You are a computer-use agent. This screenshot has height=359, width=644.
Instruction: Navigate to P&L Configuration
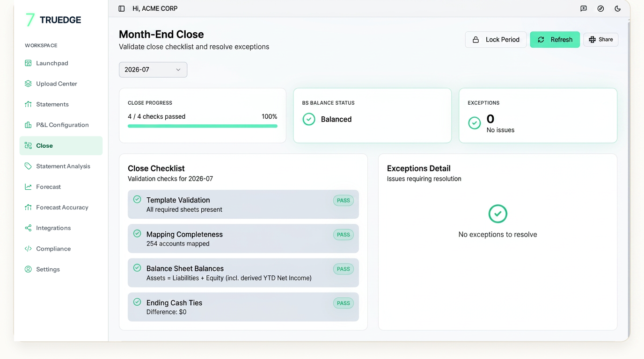(61, 125)
